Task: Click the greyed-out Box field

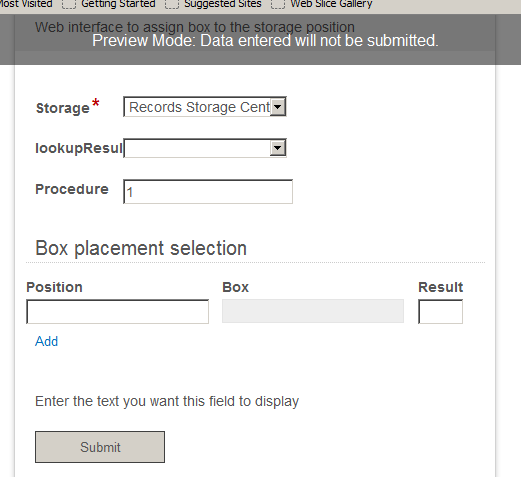Action: click(x=313, y=311)
